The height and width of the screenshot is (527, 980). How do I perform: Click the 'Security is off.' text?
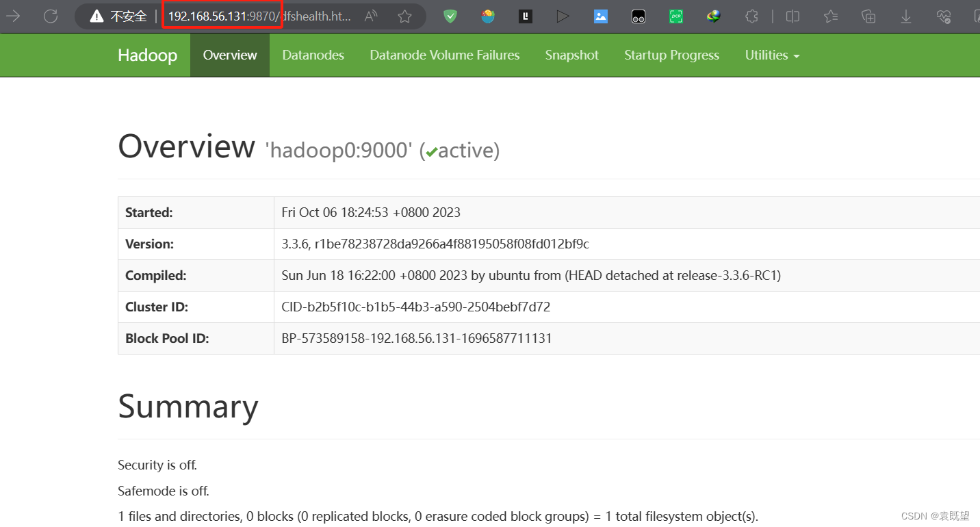pos(157,465)
